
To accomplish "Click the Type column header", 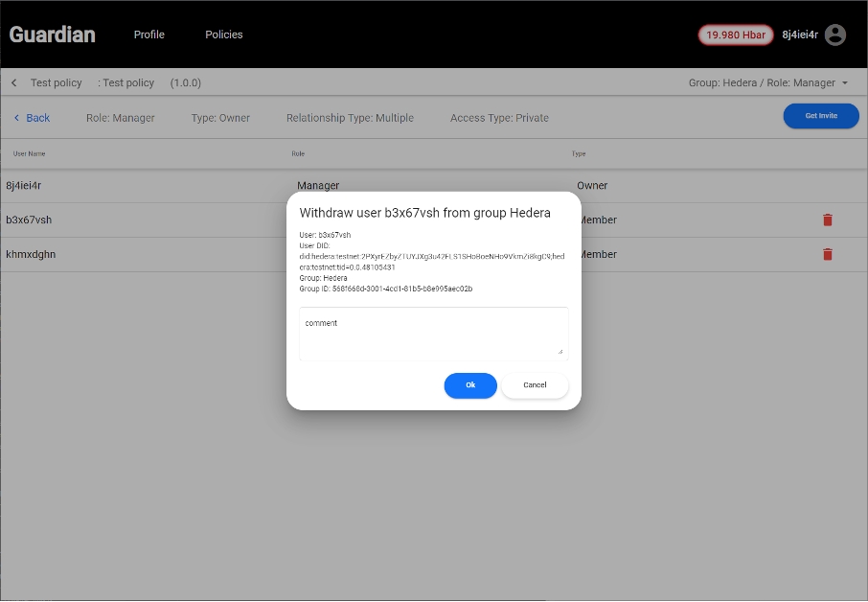I will click(x=579, y=153).
